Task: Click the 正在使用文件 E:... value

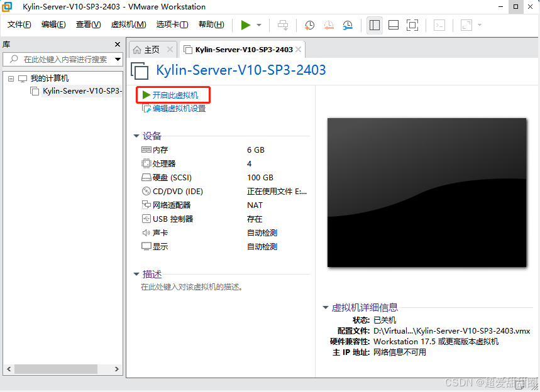Action: [277, 192]
